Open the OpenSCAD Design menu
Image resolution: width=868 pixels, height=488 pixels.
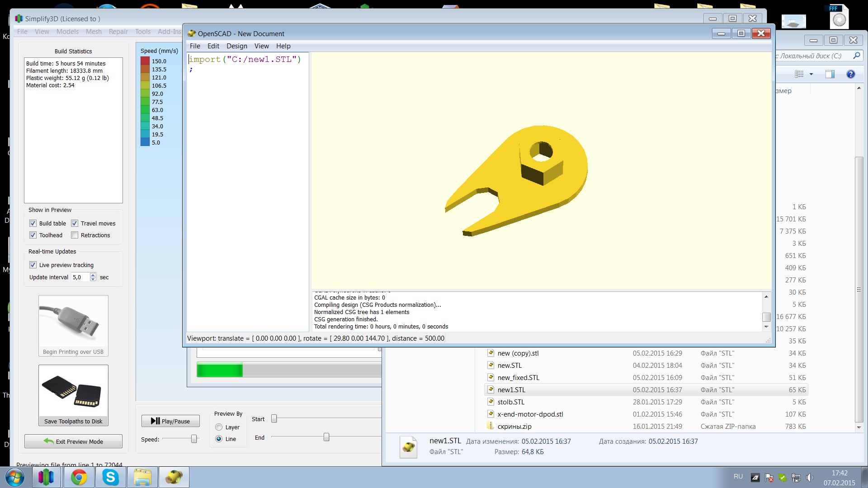click(x=236, y=46)
